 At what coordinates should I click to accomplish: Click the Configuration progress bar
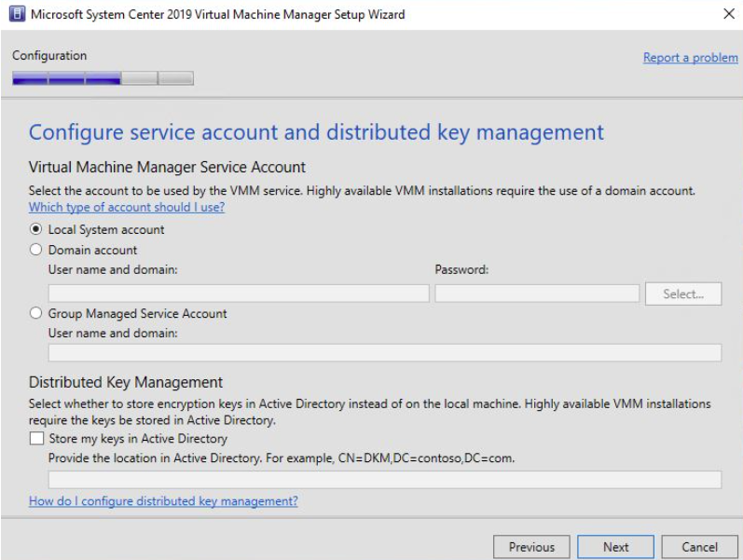[x=103, y=78]
